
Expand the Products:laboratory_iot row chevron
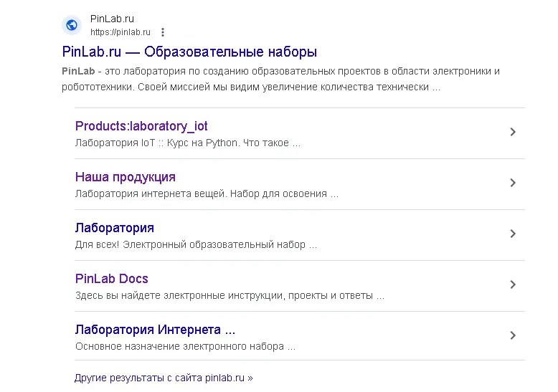pyautogui.click(x=513, y=132)
